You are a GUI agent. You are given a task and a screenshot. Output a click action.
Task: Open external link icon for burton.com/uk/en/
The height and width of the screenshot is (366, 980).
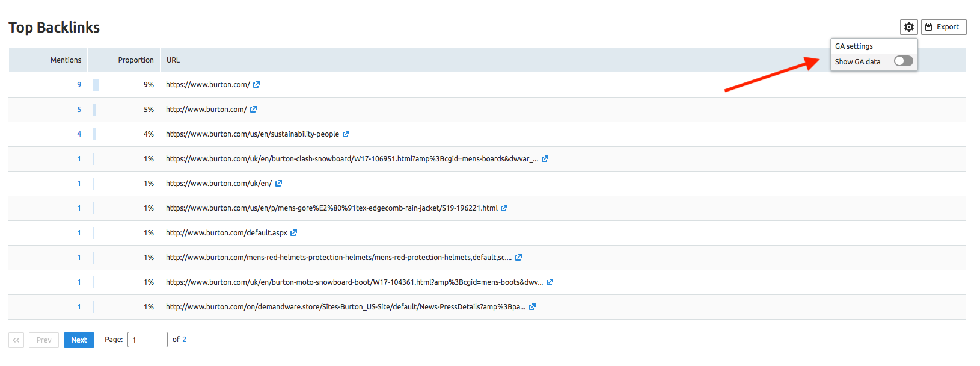coord(278,184)
